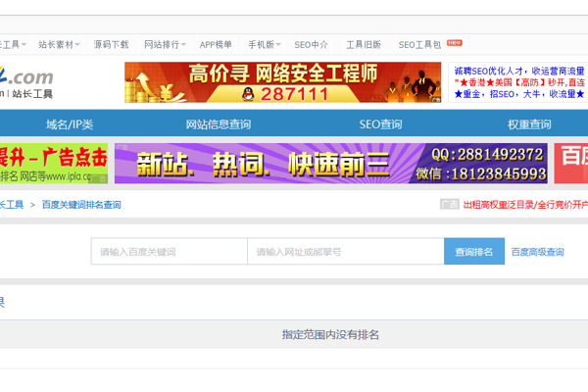
Task: Click the .com 站长工具 site logo
Action: point(26,82)
